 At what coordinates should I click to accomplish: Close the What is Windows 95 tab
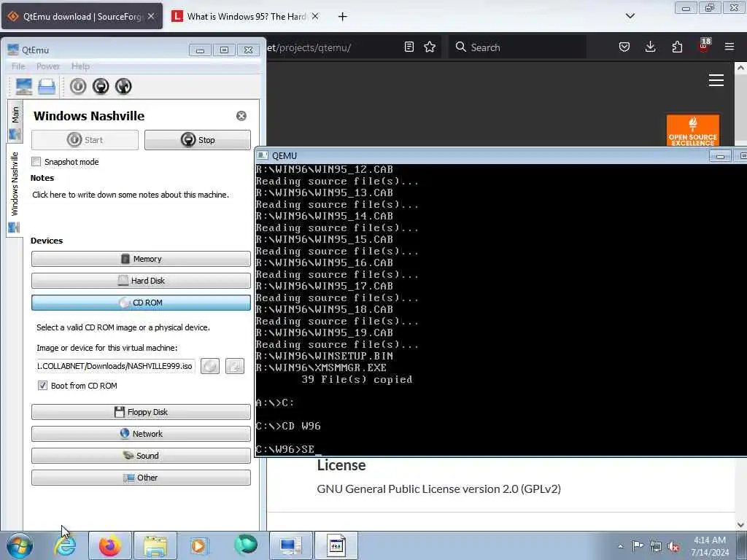pyautogui.click(x=315, y=16)
